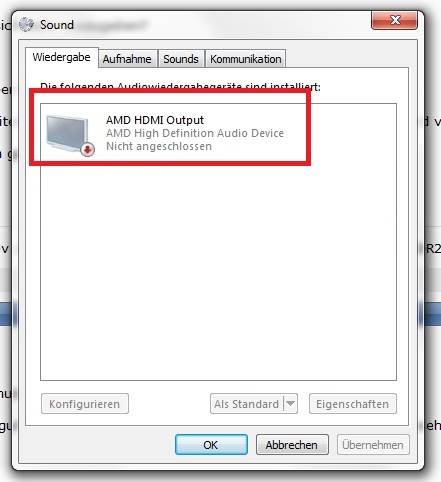Click the Sound title text in title bar
Image resolution: width=441 pixels, height=482 pixels.
point(57,25)
